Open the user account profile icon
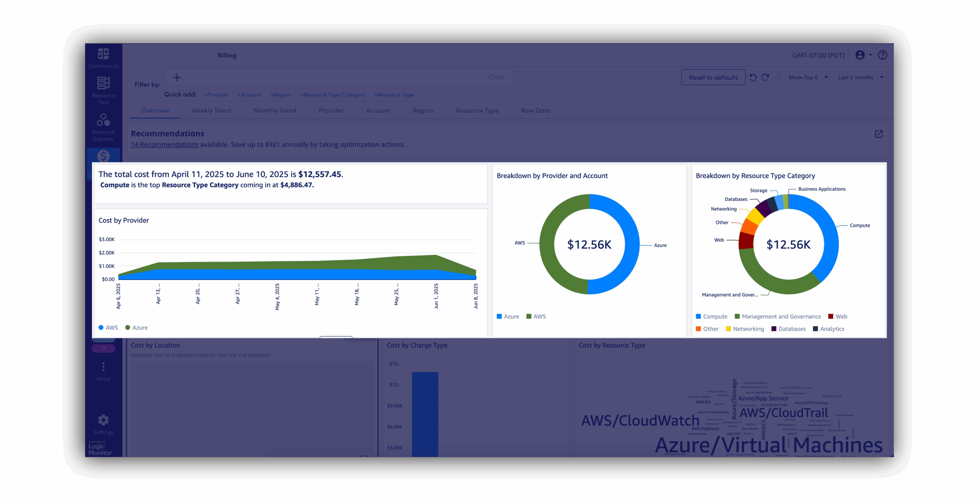 (x=860, y=55)
